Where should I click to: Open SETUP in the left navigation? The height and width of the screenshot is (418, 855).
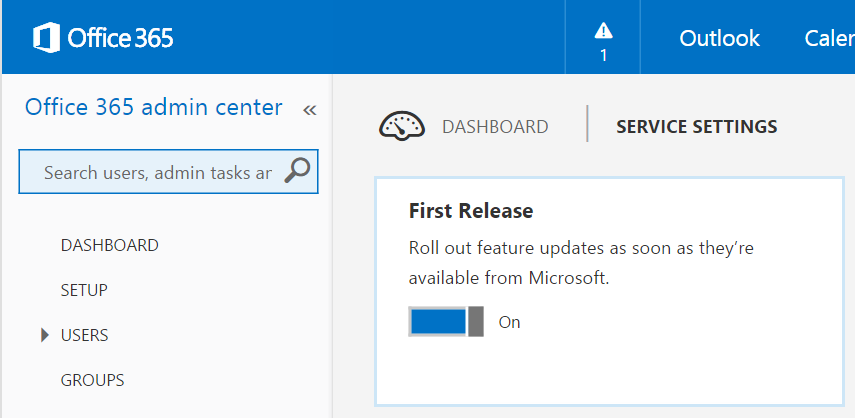pos(84,290)
